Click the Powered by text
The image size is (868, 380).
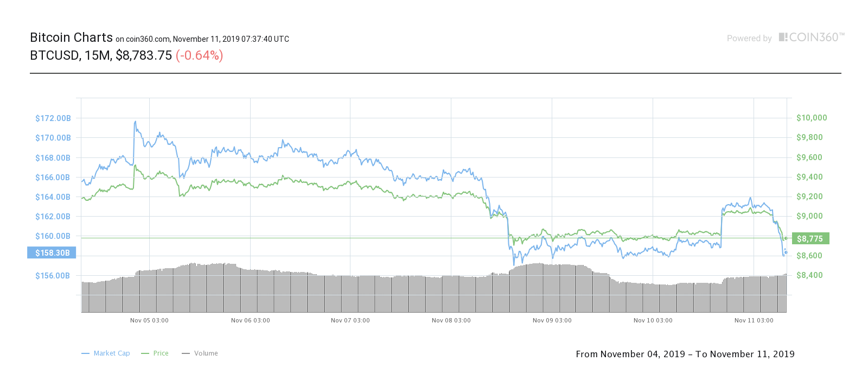click(749, 39)
